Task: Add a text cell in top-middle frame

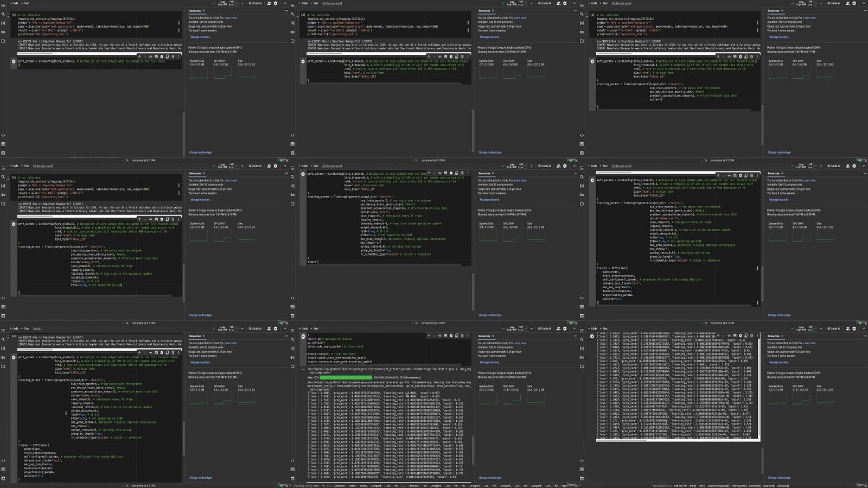Action: tap(315, 3)
